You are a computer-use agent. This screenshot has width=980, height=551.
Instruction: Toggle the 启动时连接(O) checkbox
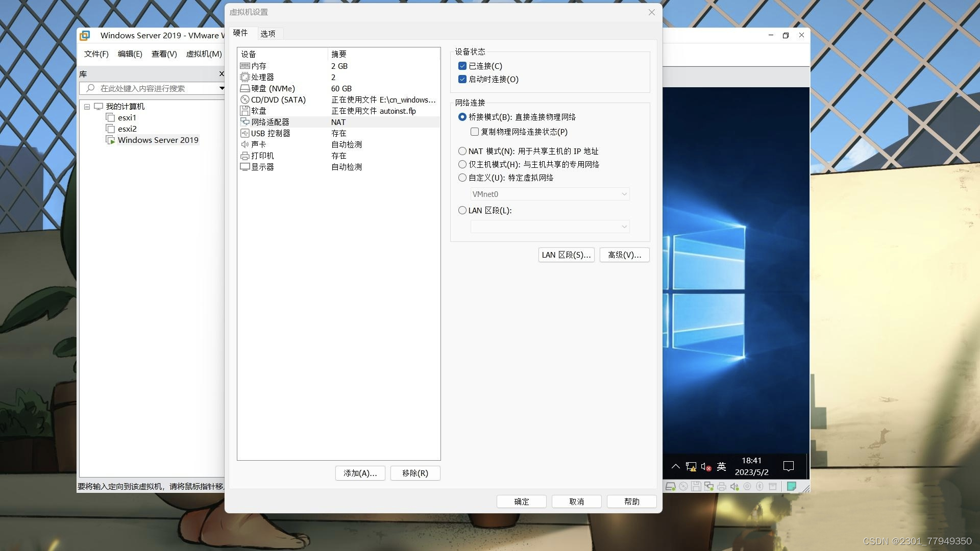[x=462, y=79]
